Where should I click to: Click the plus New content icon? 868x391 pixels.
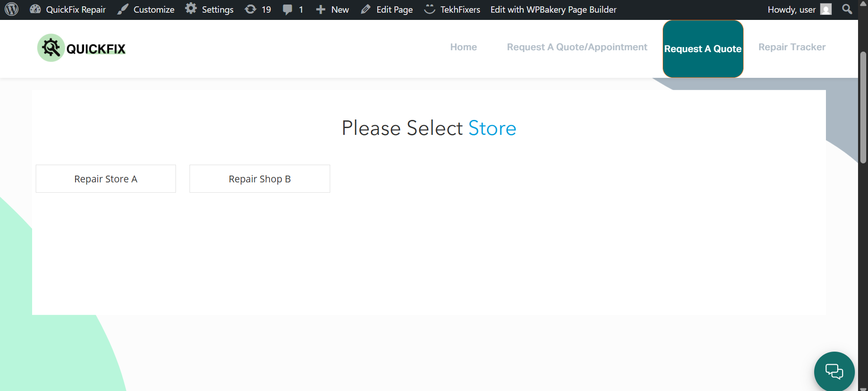pyautogui.click(x=321, y=10)
